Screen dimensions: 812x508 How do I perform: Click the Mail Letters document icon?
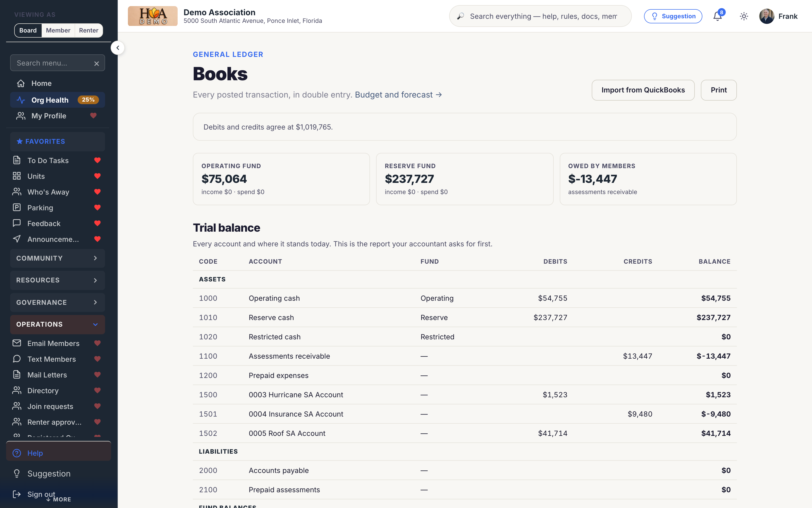click(17, 375)
